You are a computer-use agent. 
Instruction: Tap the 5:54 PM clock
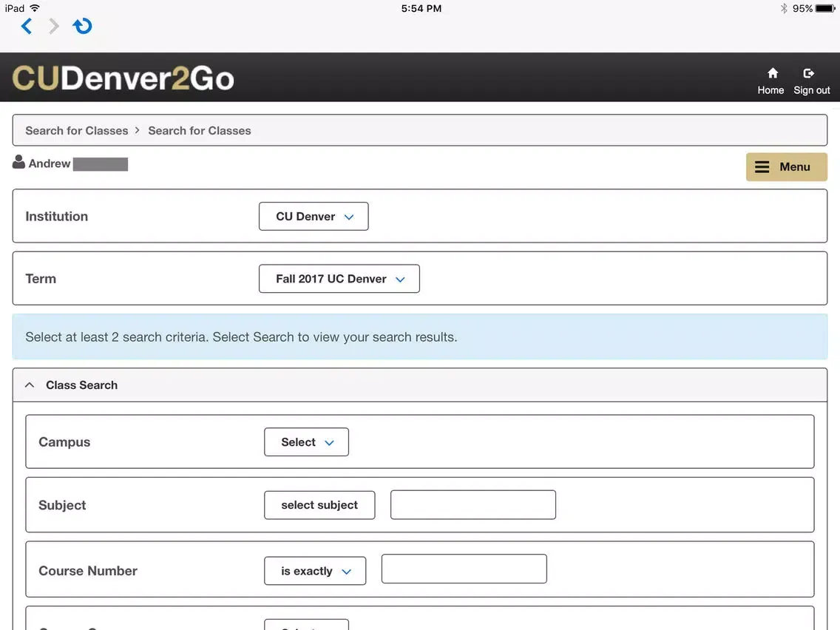pos(421,9)
